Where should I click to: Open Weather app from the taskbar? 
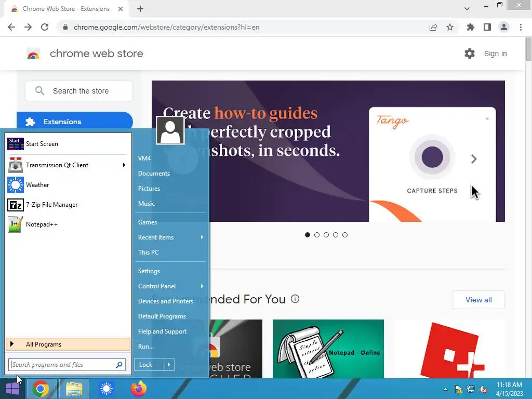(x=106, y=389)
